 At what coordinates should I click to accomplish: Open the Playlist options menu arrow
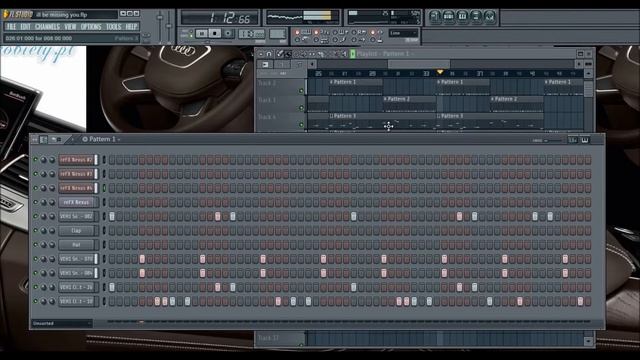tap(261, 53)
